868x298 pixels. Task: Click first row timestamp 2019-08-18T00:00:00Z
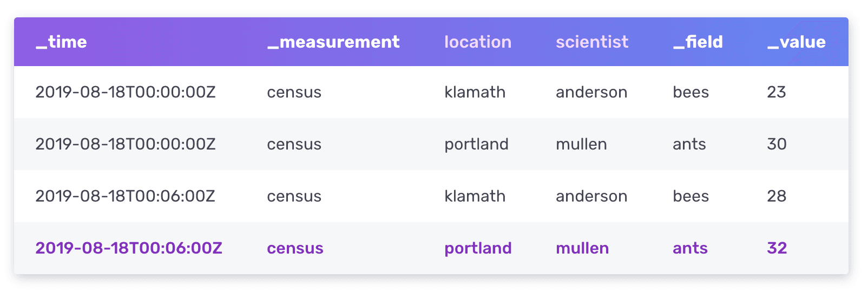pos(126,92)
